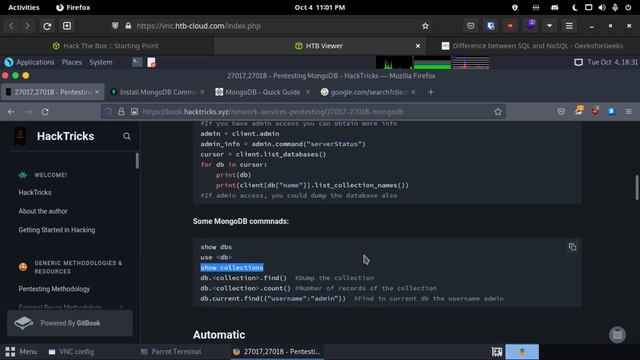The height and width of the screenshot is (360, 640).
Task: Click the outer Firefox back arrow
Action: point(11,26)
